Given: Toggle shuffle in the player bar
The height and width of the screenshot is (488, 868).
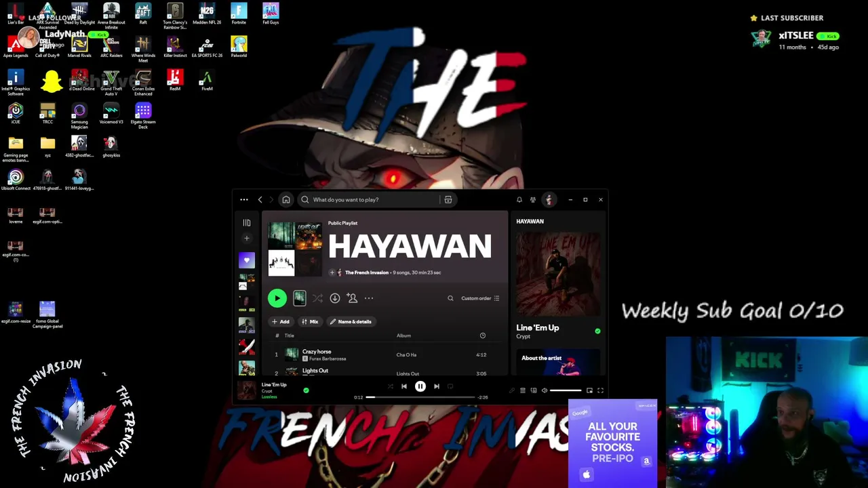Looking at the screenshot, I should [390, 386].
